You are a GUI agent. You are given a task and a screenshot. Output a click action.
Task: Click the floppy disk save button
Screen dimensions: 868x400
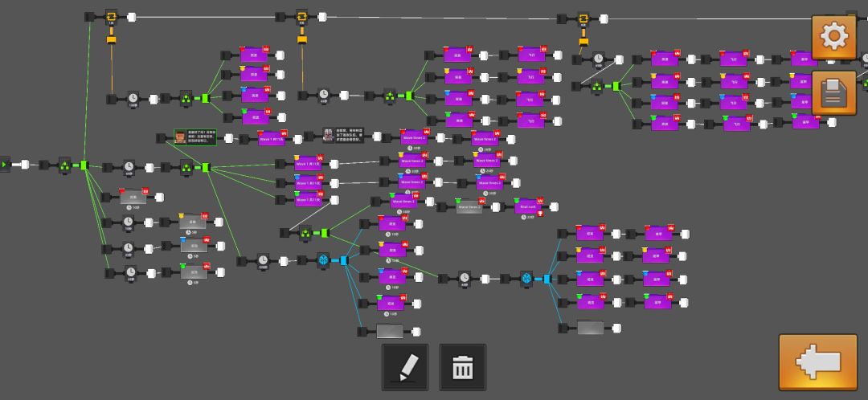[x=833, y=93]
